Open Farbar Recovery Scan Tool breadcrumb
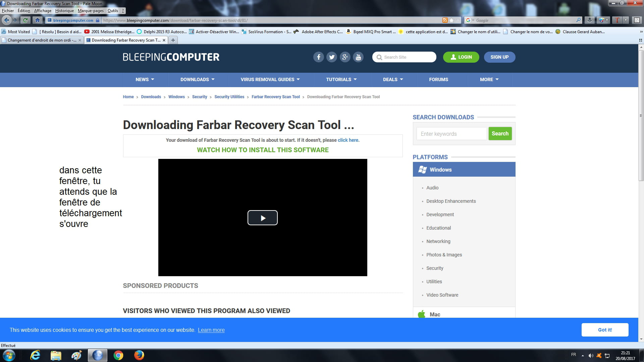The height and width of the screenshot is (362, 644). [x=276, y=97]
